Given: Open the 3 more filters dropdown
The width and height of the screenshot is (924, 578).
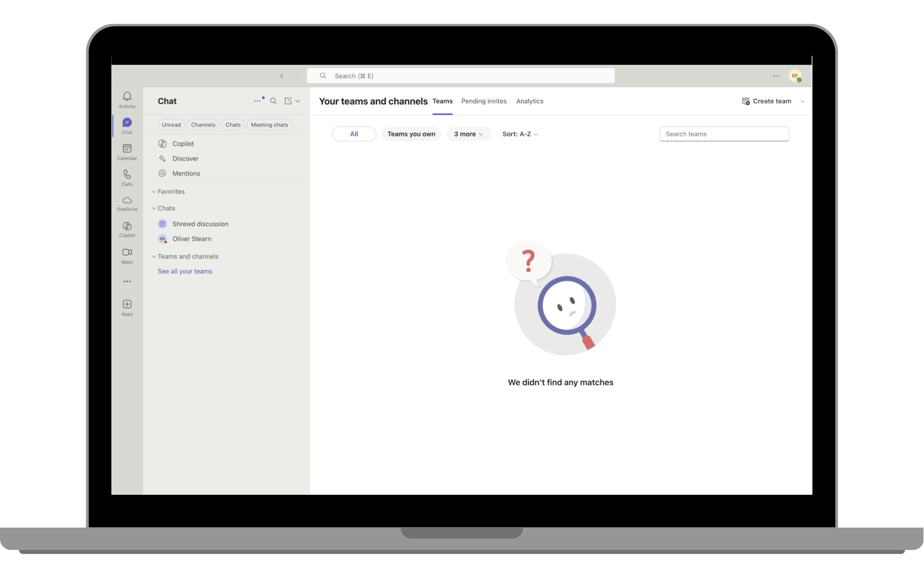Looking at the screenshot, I should 468,134.
